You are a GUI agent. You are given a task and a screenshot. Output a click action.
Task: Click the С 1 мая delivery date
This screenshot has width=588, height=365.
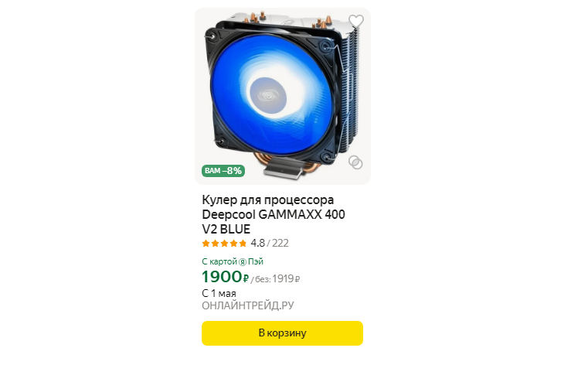[219, 293]
